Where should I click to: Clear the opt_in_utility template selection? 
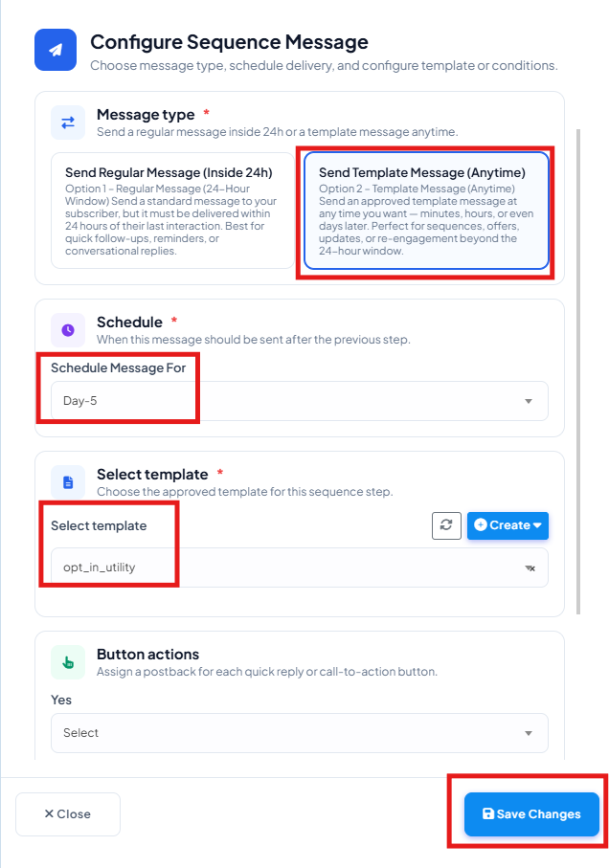[x=530, y=568]
